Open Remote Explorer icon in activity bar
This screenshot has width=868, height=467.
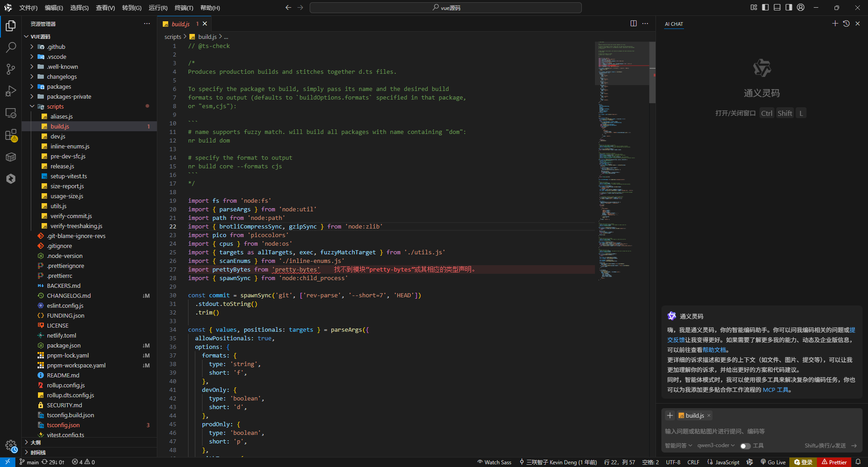coord(11,113)
